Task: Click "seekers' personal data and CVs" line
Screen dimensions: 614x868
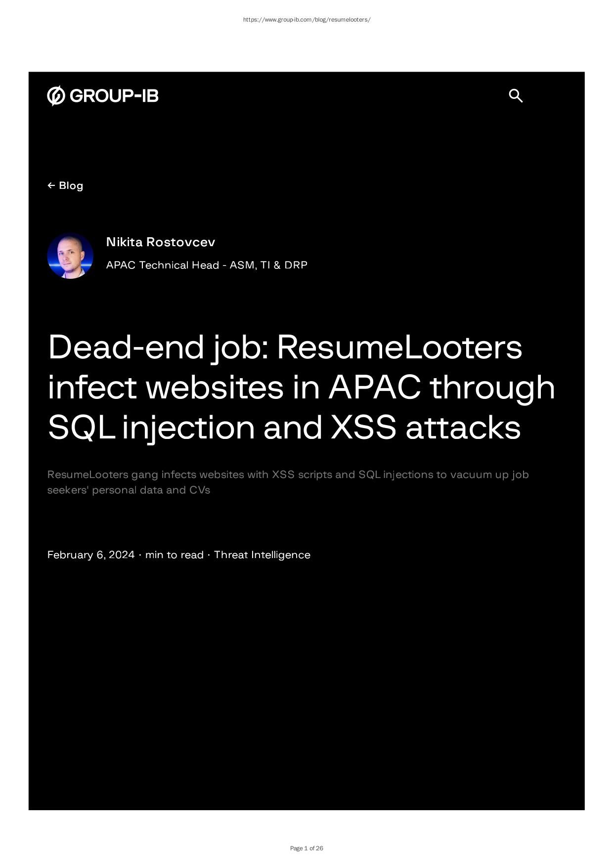Action: (x=129, y=490)
